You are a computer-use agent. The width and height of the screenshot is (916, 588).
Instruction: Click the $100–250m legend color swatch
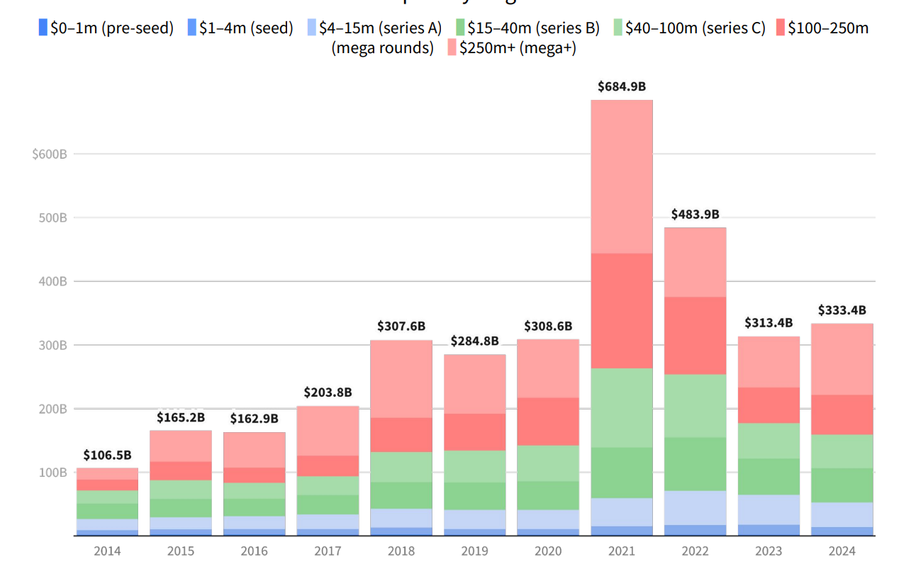click(x=780, y=28)
